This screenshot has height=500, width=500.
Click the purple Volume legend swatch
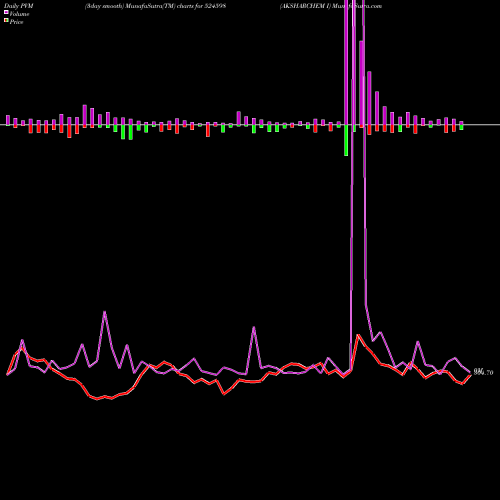6,12
